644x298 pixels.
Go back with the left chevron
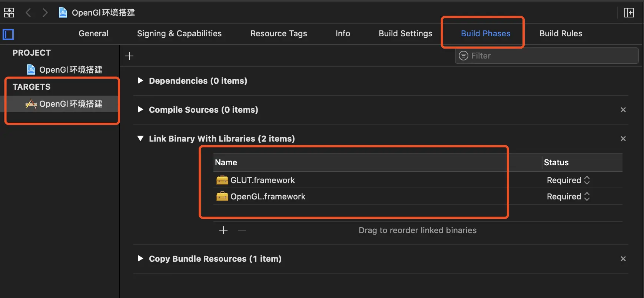28,13
